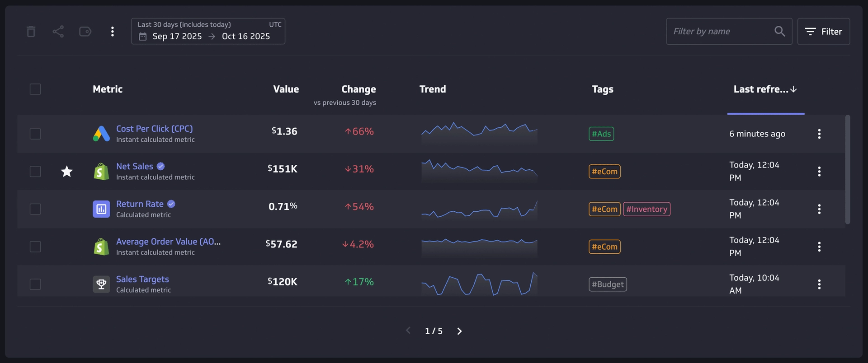This screenshot has height=363, width=868.
Task: Click the search magnifier icon
Action: [779, 31]
